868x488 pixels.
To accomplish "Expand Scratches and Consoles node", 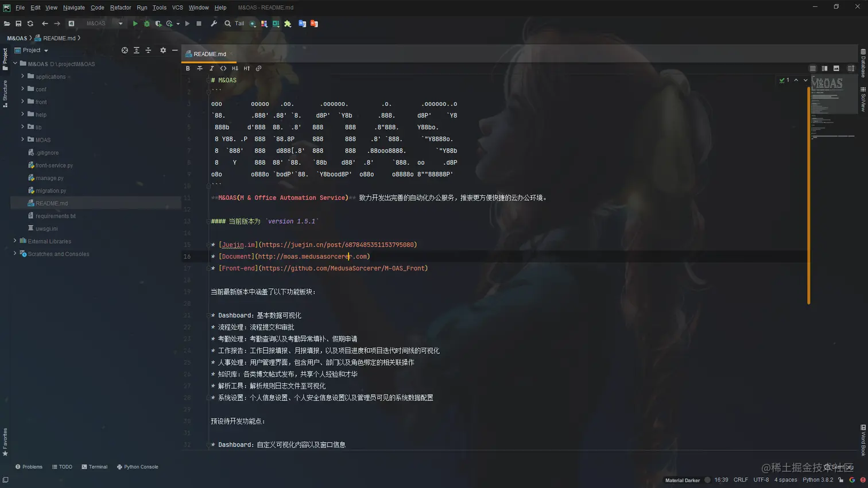I will tap(15, 253).
